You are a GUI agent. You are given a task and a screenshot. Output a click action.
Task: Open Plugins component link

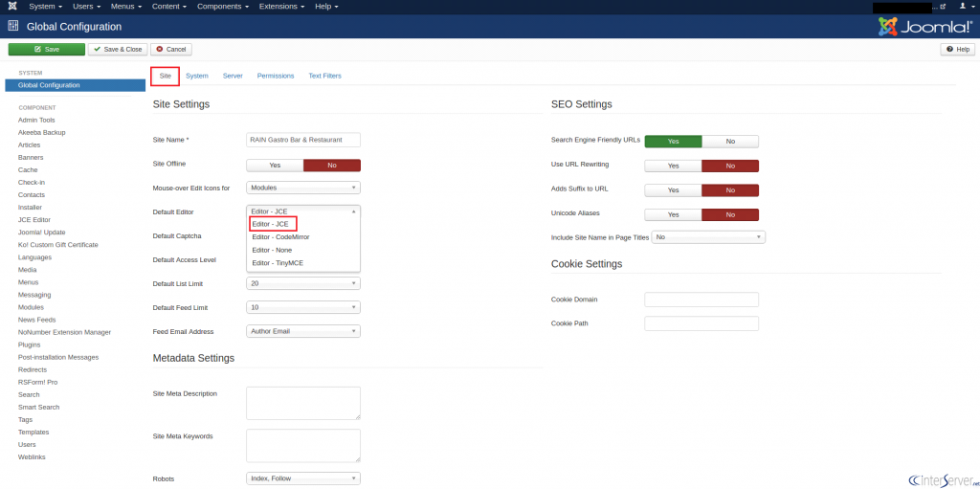pos(30,345)
